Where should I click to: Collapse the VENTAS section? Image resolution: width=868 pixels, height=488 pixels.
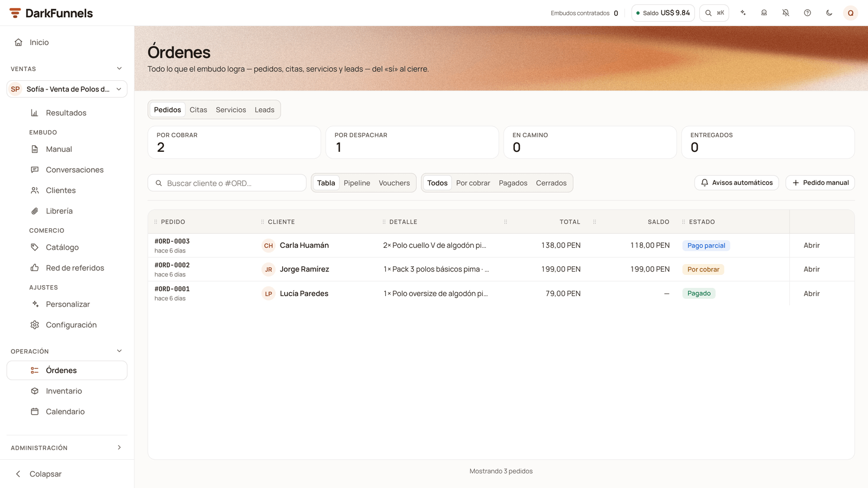(x=67, y=69)
